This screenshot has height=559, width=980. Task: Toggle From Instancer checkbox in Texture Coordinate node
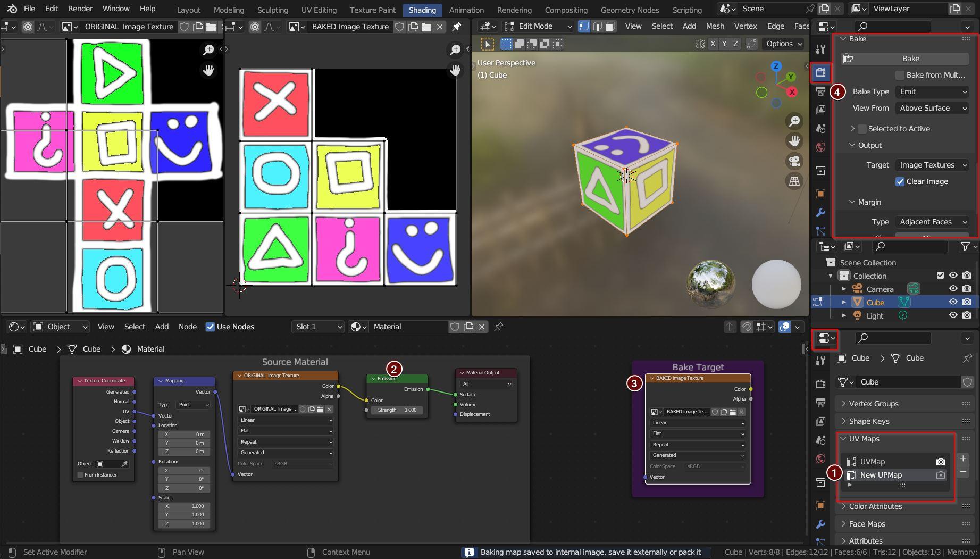pos(80,475)
